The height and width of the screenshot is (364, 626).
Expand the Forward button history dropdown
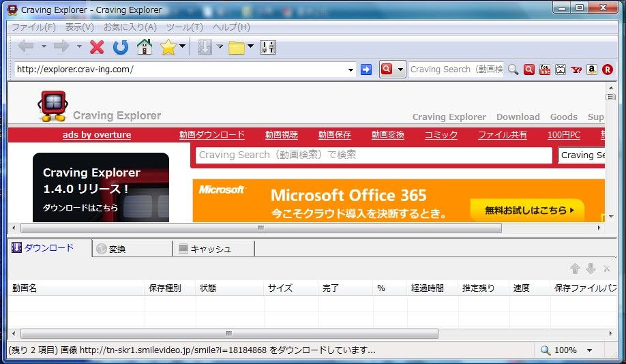click(79, 46)
